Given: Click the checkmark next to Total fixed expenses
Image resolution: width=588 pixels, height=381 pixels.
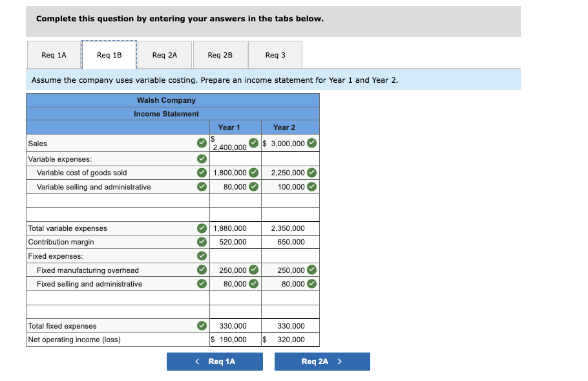Looking at the screenshot, I should coord(202,325).
